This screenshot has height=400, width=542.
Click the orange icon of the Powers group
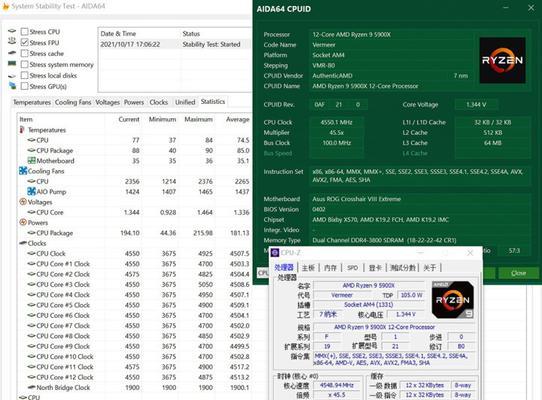pos(23,222)
